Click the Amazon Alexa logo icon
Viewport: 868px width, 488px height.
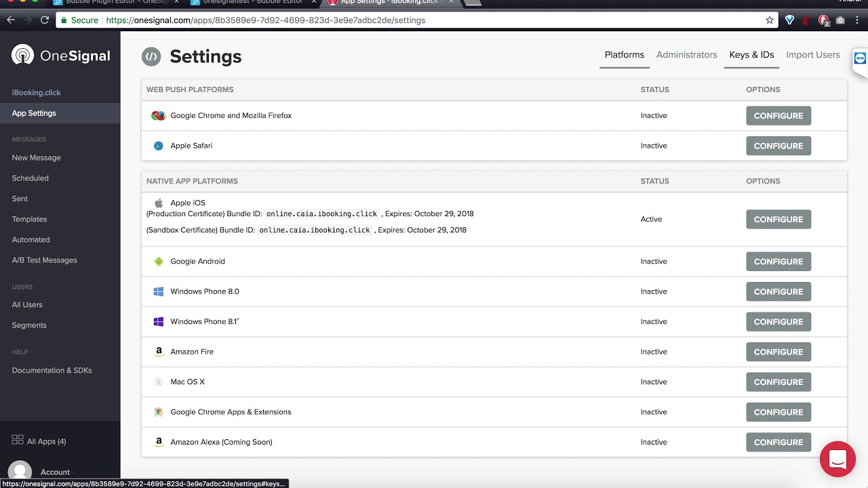159,442
